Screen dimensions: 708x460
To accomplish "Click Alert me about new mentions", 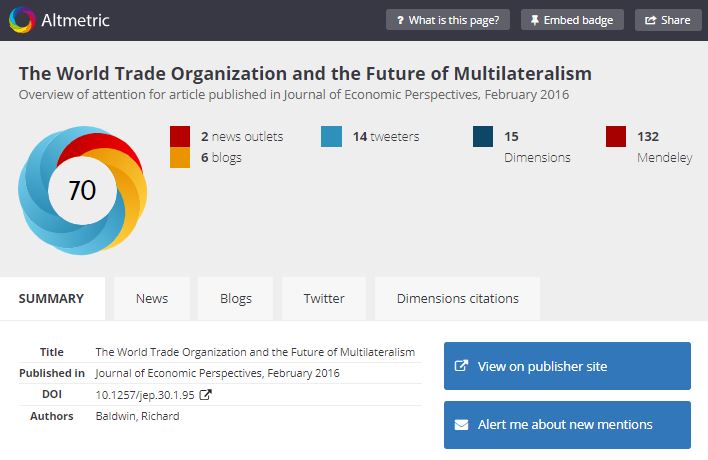I will pos(567,425).
